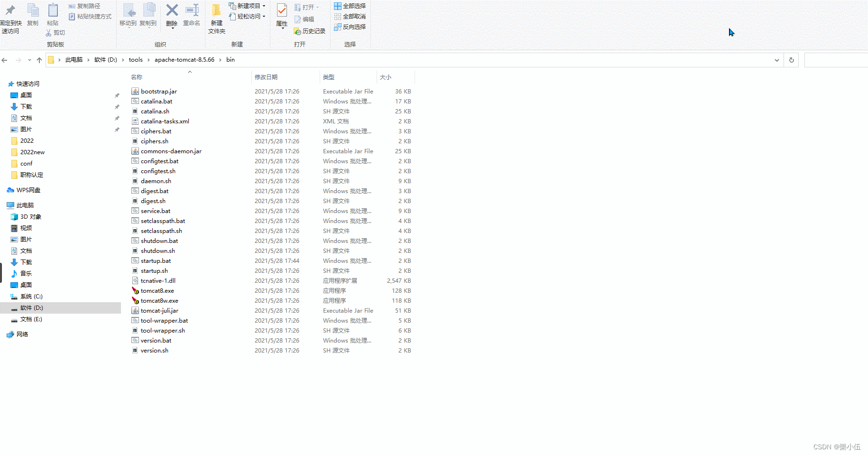Click Paste shortcut in the ribbon

click(90, 17)
